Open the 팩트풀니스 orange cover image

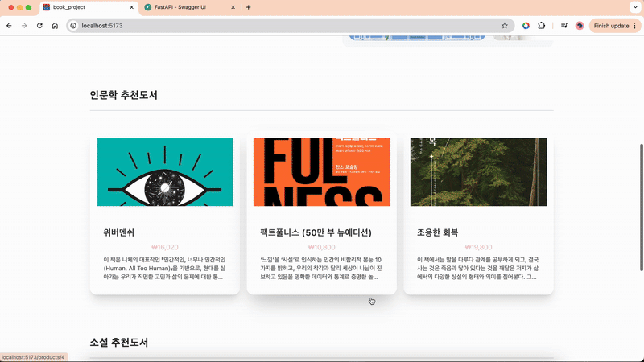coord(321,172)
